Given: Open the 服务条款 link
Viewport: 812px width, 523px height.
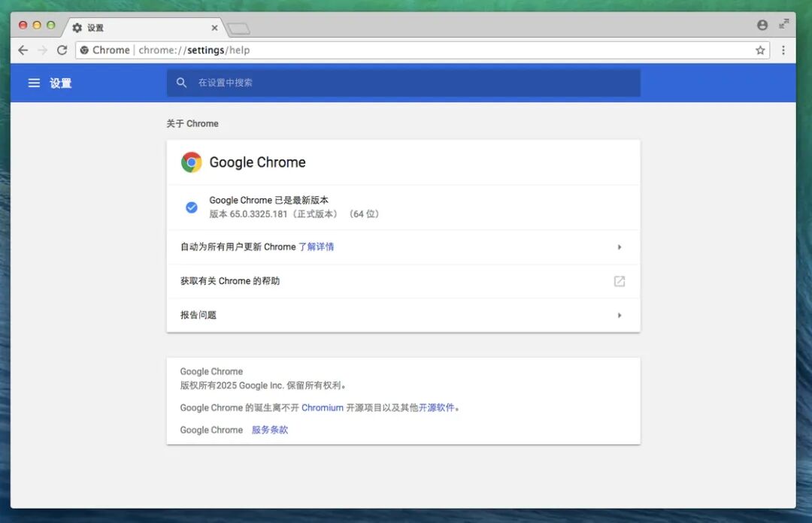Looking at the screenshot, I should [270, 430].
